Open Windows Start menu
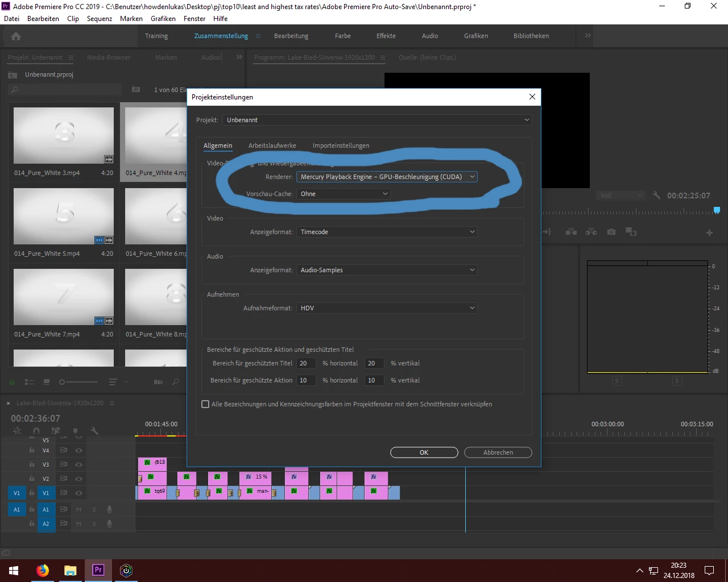Screen dimensions: 728x582 pyautogui.click(x=14, y=570)
